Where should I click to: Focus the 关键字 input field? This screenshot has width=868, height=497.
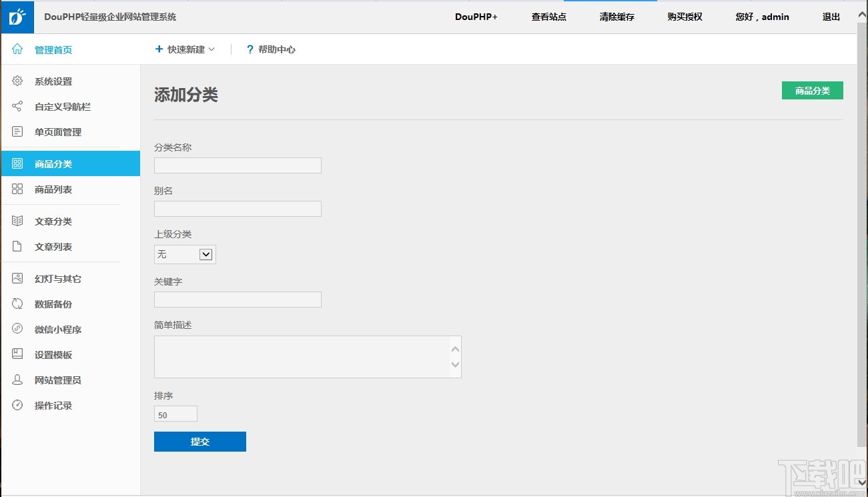(x=238, y=300)
